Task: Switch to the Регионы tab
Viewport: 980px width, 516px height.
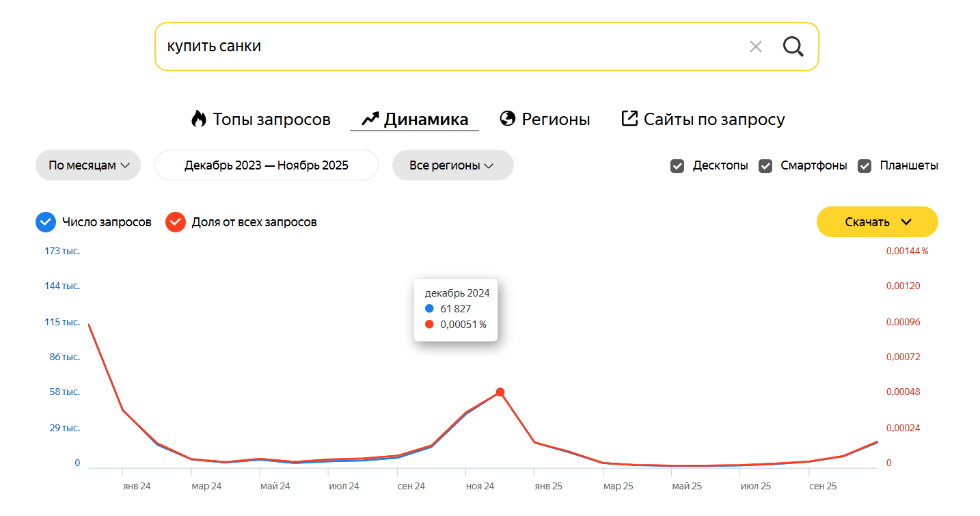Action: tap(543, 118)
